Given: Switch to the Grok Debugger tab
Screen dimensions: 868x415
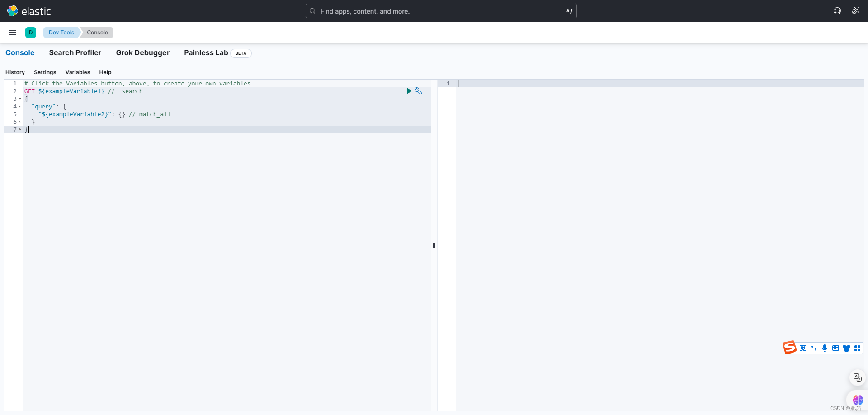Looking at the screenshot, I should [x=143, y=52].
